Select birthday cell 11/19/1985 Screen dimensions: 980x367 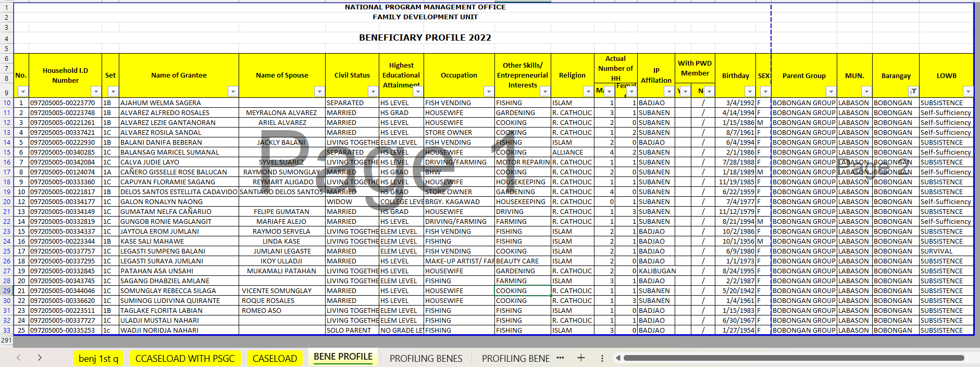735,182
